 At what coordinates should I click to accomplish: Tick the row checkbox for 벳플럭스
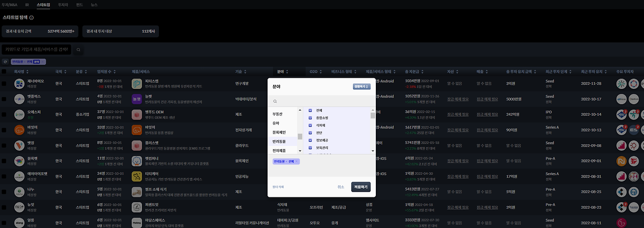(x=4, y=99)
